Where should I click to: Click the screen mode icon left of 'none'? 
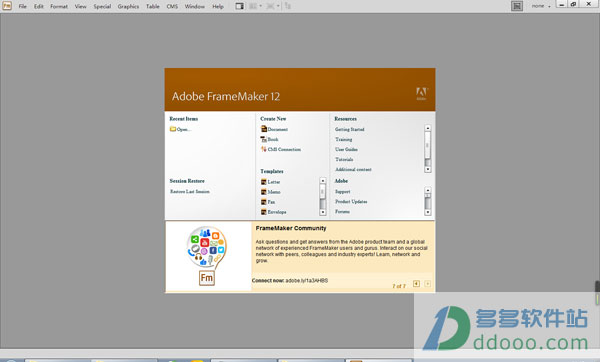[517, 6]
